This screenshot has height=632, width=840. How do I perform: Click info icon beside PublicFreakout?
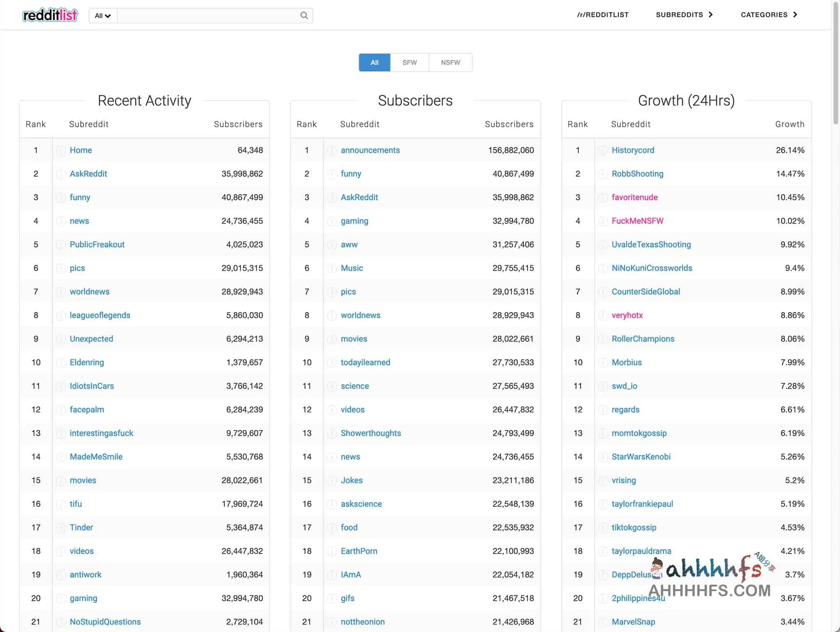tap(61, 245)
